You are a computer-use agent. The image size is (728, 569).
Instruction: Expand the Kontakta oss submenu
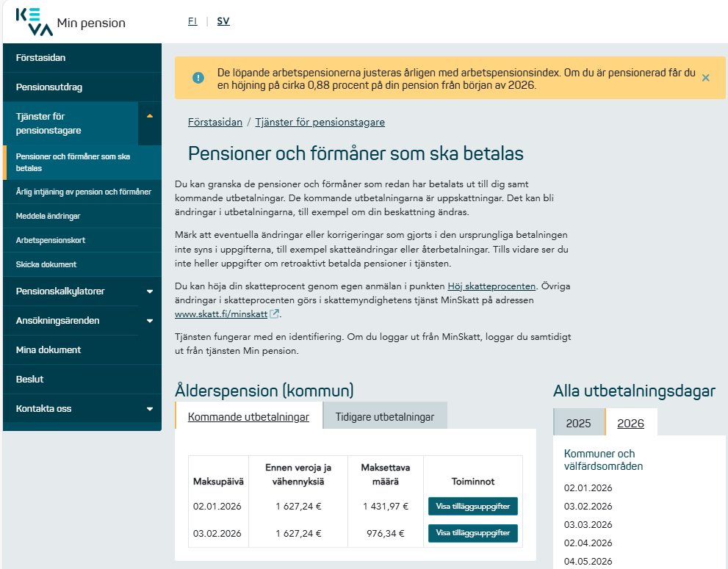tap(150, 409)
